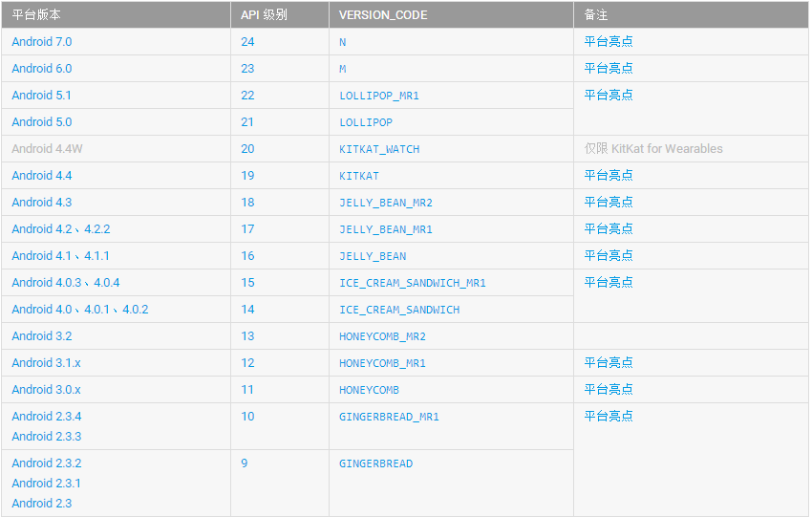Click API level 18
The image size is (812, 517).
(x=247, y=203)
